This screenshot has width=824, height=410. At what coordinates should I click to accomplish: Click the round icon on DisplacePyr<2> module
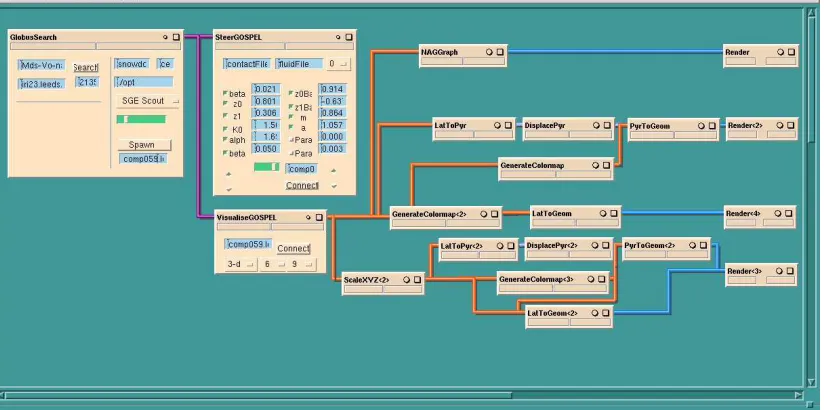(595, 245)
